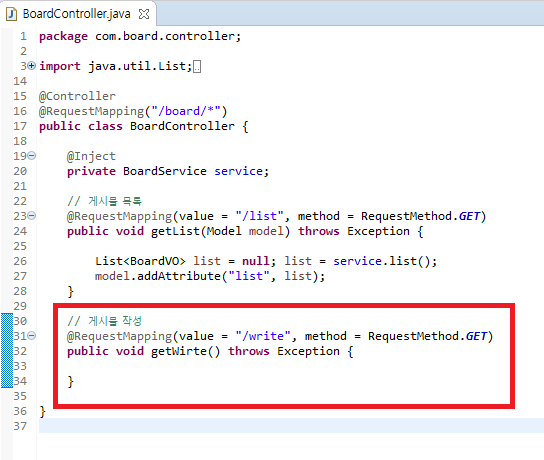Image resolution: width=544 pixels, height=460 pixels.
Task: Click line number 26 in gutter
Action: click(20, 261)
